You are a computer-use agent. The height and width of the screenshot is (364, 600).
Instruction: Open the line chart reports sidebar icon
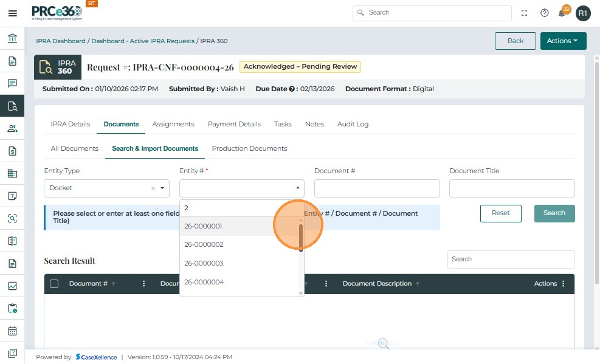(12, 286)
